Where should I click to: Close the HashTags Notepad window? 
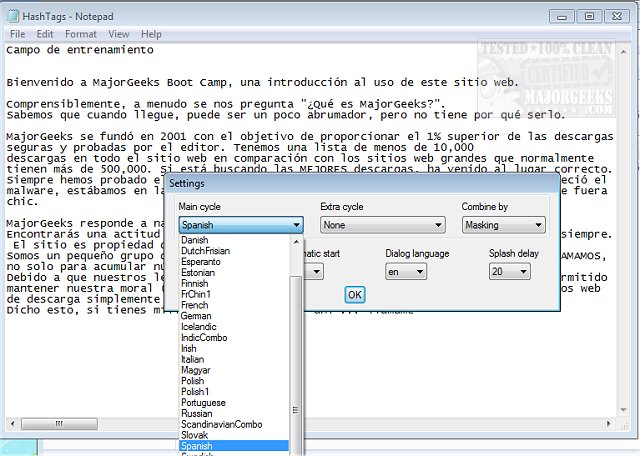point(617,17)
